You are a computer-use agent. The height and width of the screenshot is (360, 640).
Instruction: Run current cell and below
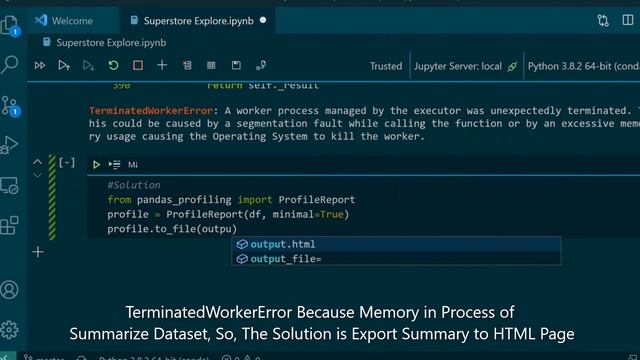click(89, 65)
